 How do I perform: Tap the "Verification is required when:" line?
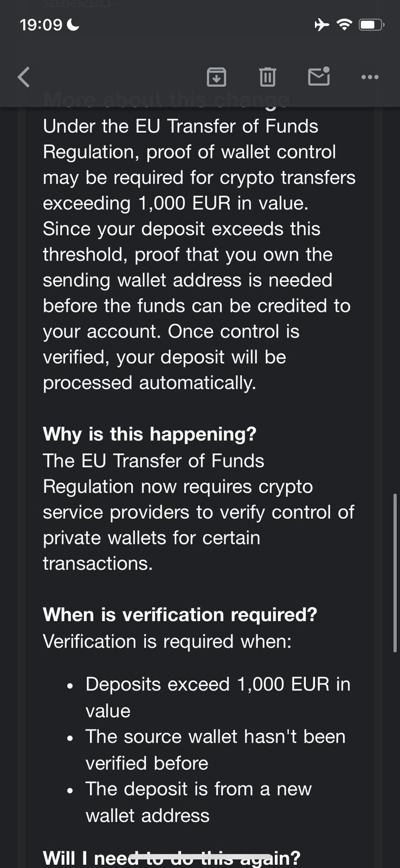pyautogui.click(x=167, y=641)
